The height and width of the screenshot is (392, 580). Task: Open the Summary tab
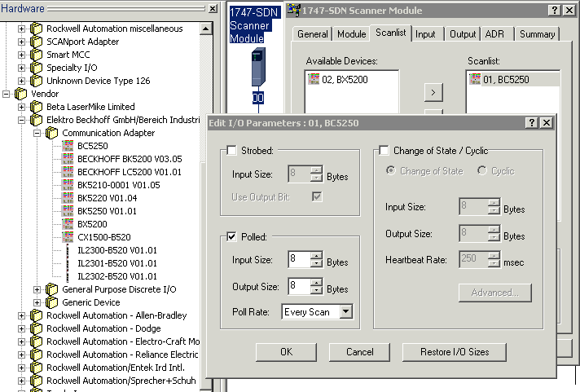[x=537, y=34]
